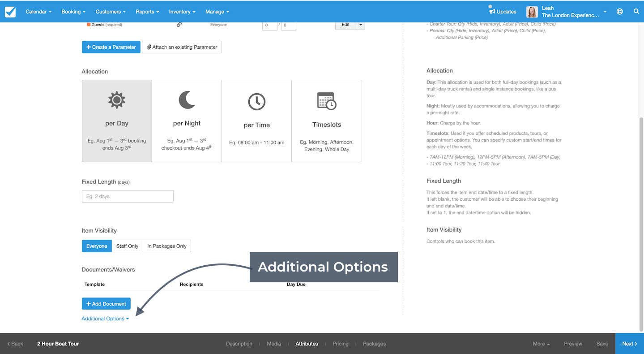Open the Manage dropdown menu
Image resolution: width=644 pixels, height=354 pixels.
click(217, 12)
